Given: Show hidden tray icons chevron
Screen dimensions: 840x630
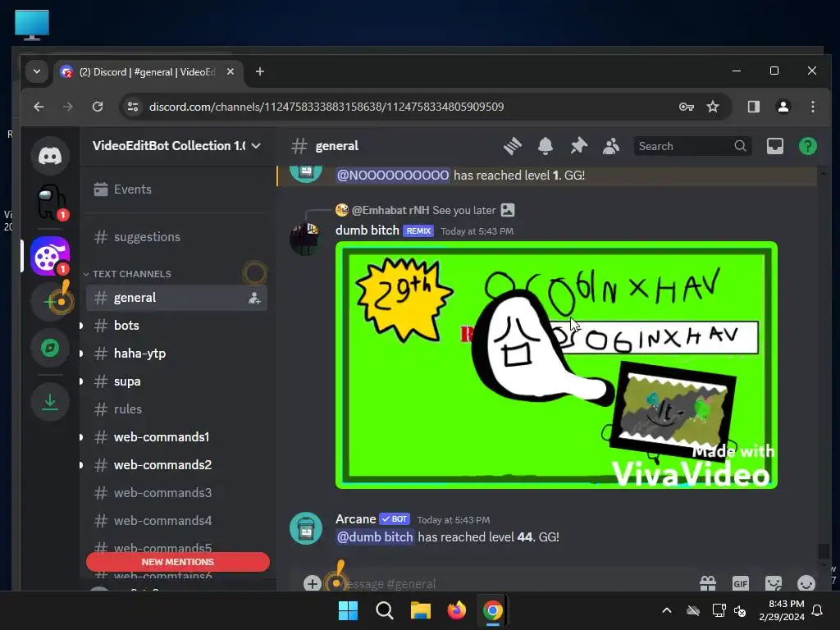Looking at the screenshot, I should pos(666,610).
